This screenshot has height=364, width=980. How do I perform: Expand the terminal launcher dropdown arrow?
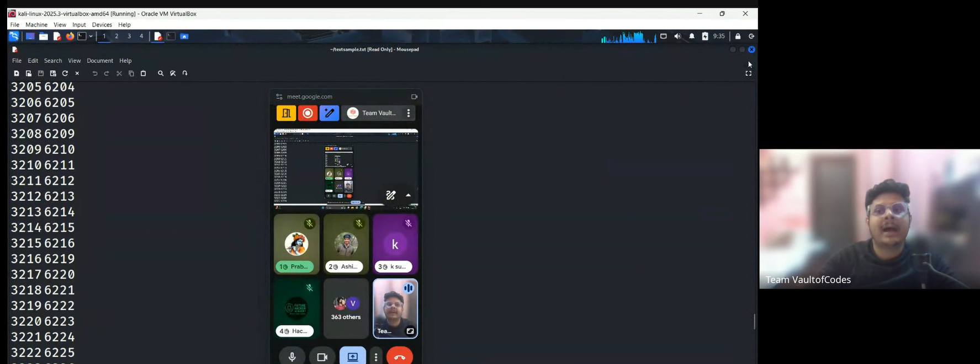91,36
